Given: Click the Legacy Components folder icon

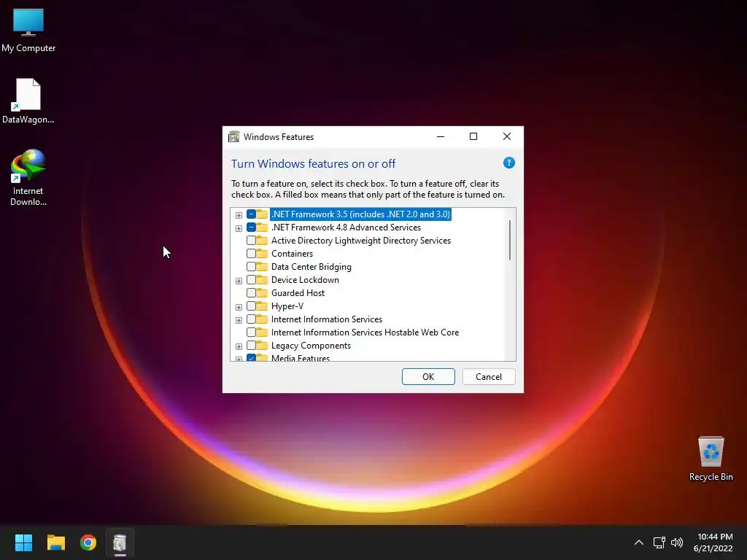Looking at the screenshot, I should 262,345.
